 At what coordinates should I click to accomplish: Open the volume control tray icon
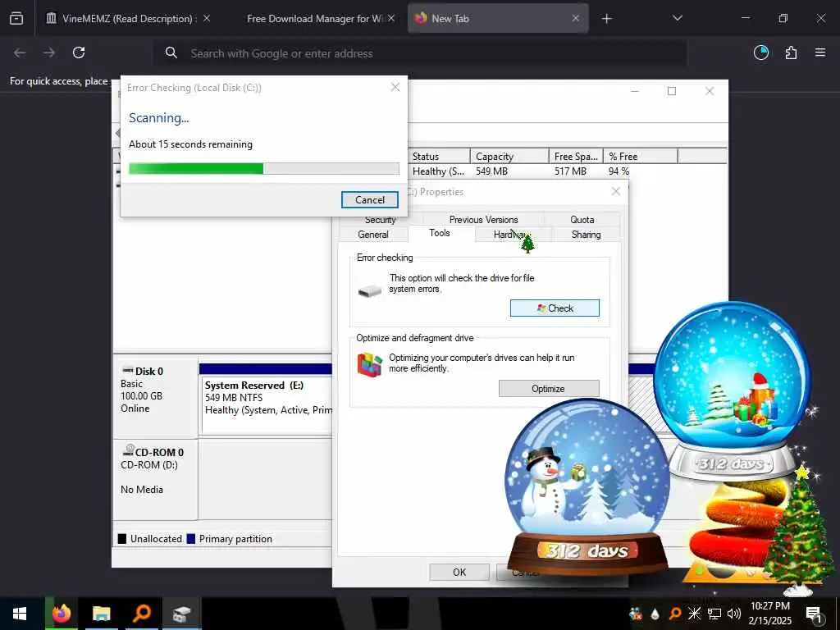click(734, 614)
